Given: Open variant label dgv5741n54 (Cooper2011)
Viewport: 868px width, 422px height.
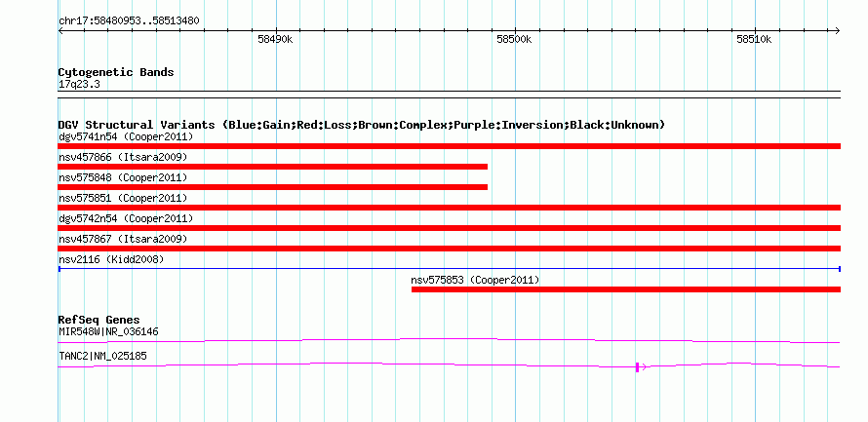Looking at the screenshot, I should coord(126,136).
